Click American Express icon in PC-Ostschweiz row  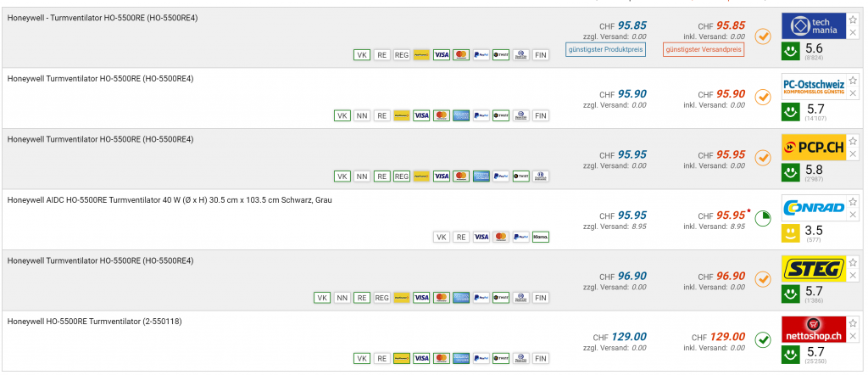click(x=461, y=115)
